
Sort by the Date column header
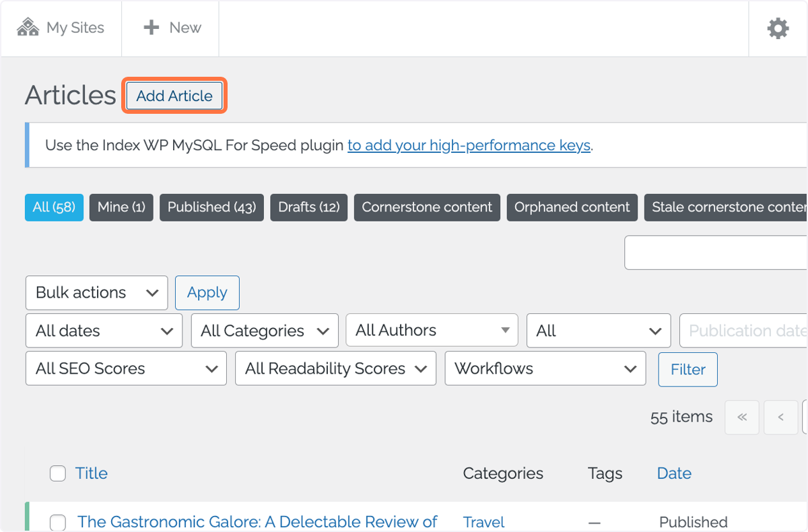pos(674,473)
